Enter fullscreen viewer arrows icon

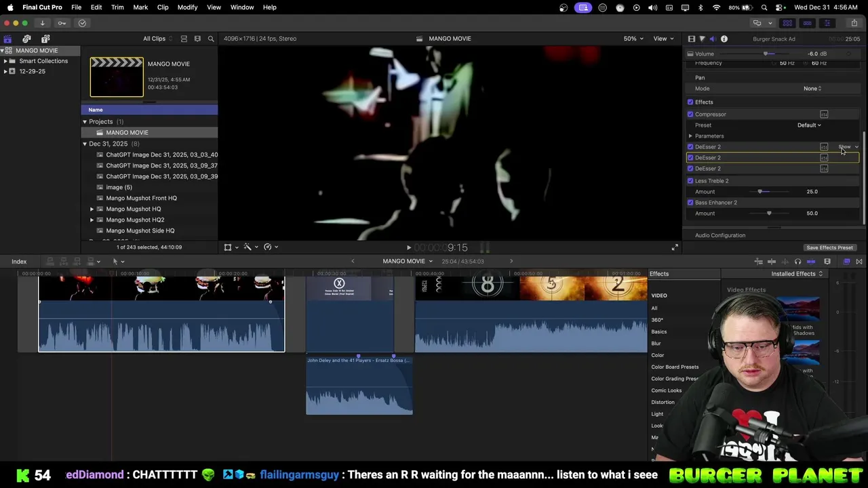(x=675, y=247)
